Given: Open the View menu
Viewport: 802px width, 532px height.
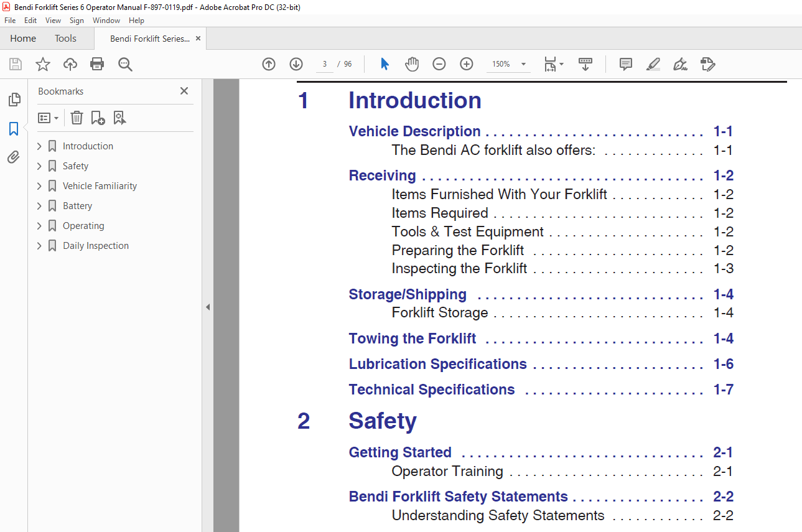Looking at the screenshot, I should pos(54,21).
